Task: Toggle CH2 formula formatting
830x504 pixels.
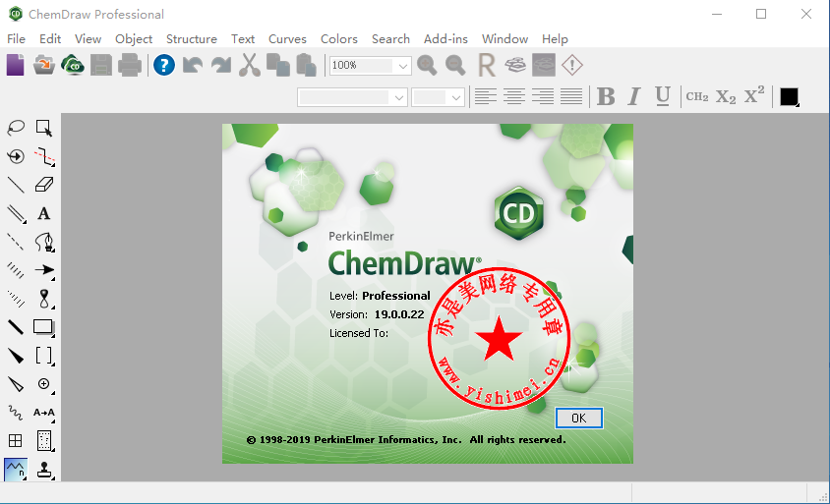Action: point(697,97)
